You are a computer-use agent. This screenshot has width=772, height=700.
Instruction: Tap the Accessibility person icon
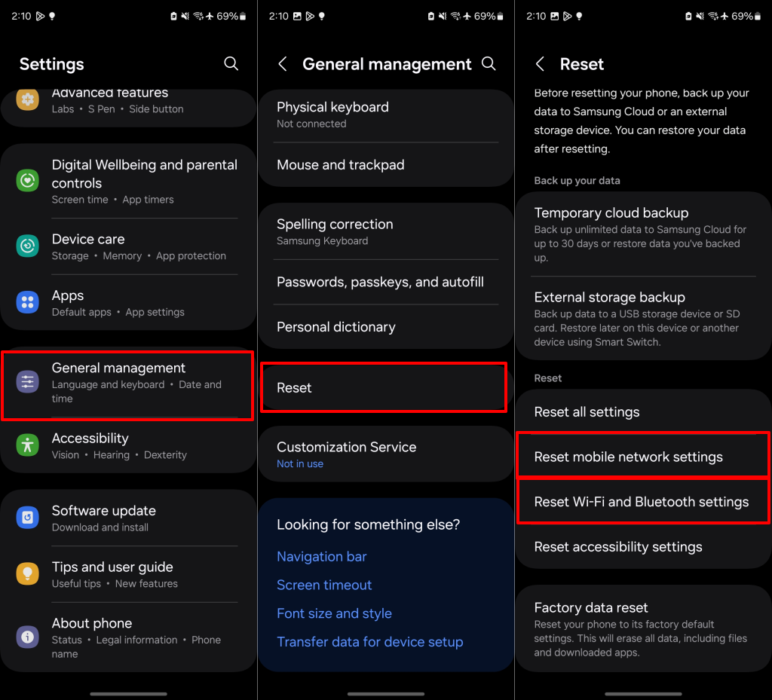[26, 445]
